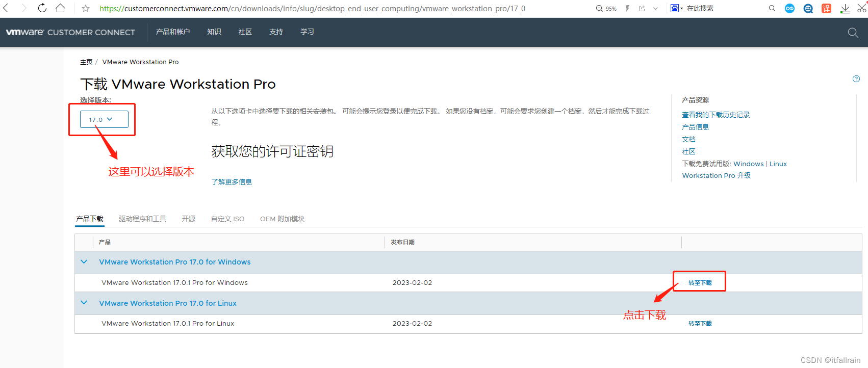Viewport: 868px width, 368px height.
Task: Click VMware Workstation 17.0.1 Pro for Windows text
Action: (175, 283)
